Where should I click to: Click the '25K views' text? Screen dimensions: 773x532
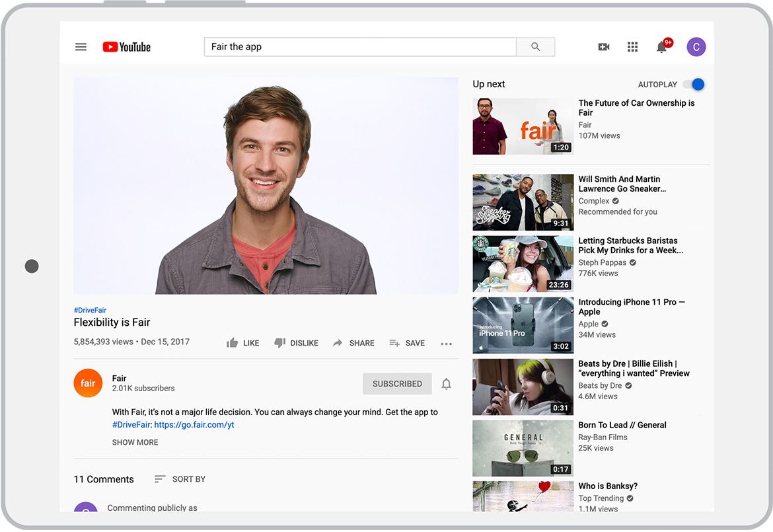coord(596,448)
